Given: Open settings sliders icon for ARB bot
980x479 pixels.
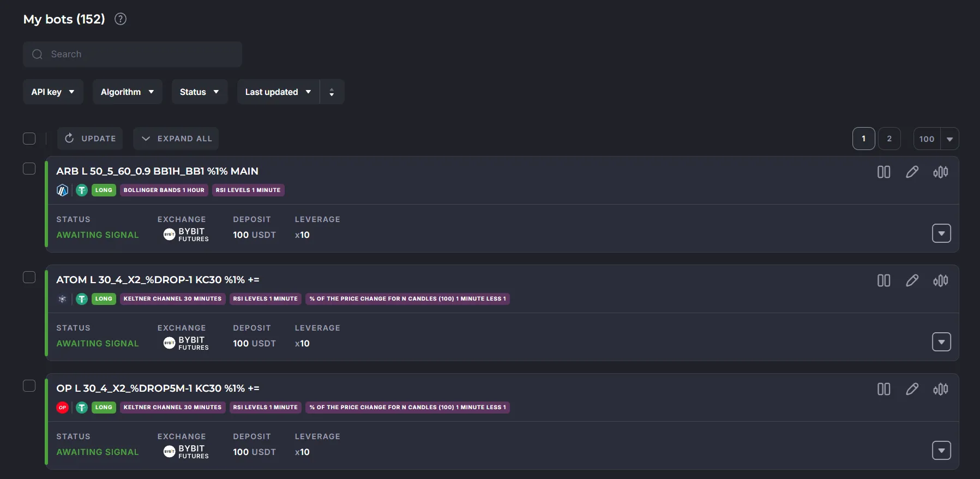Looking at the screenshot, I should [x=940, y=172].
